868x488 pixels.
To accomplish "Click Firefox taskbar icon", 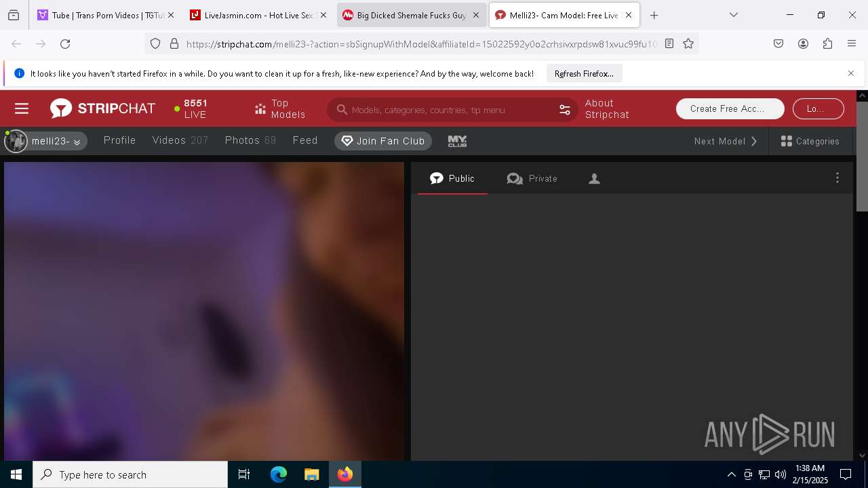I will (344, 474).
